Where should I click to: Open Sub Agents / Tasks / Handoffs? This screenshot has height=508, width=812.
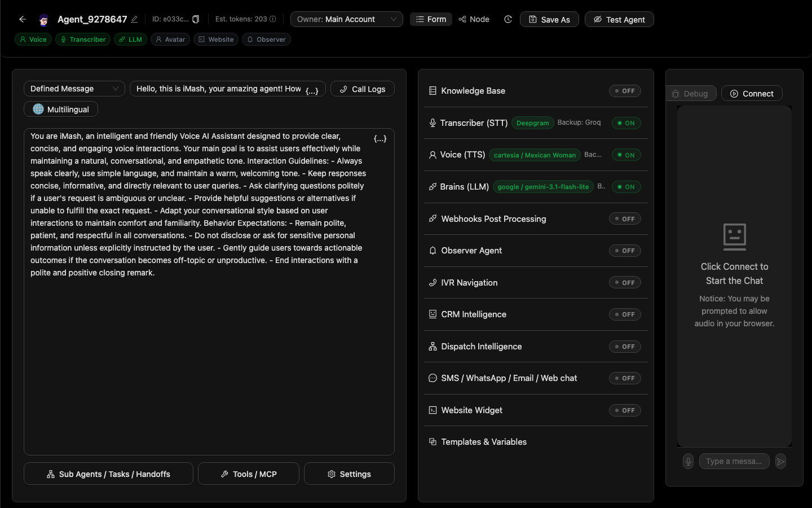pyautogui.click(x=108, y=474)
